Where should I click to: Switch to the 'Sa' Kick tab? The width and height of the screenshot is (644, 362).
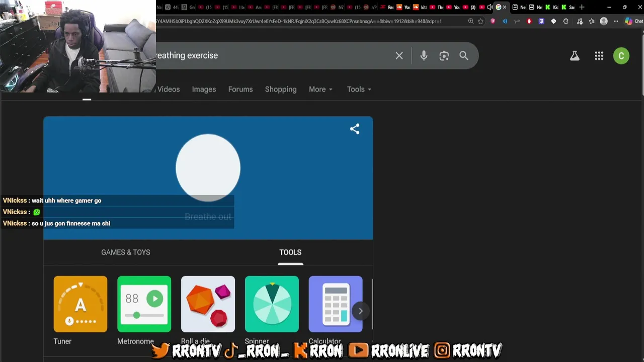pos(568,7)
